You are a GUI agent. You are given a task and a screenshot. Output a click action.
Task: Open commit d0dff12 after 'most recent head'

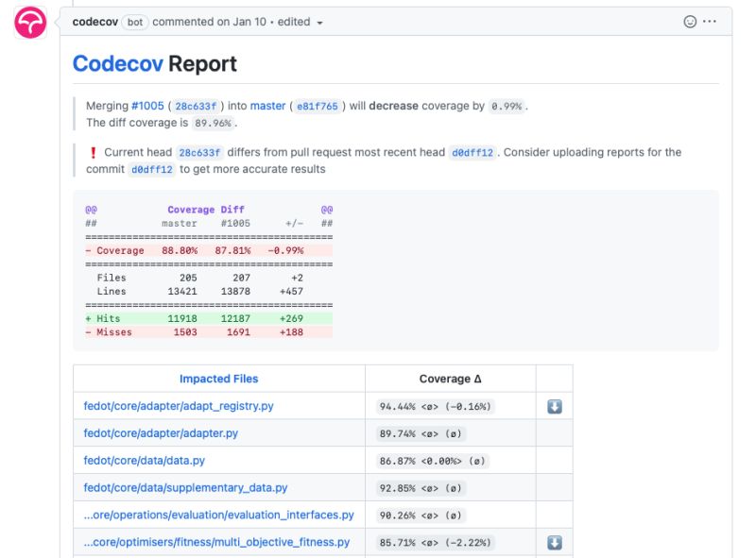[472, 153]
